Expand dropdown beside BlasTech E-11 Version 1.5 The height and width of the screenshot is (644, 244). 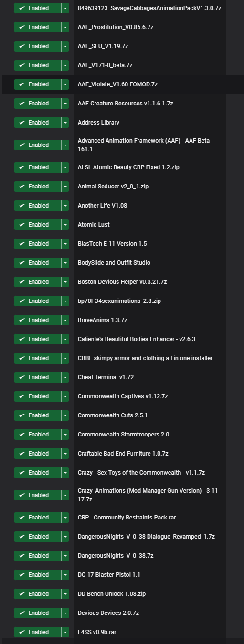tap(65, 244)
